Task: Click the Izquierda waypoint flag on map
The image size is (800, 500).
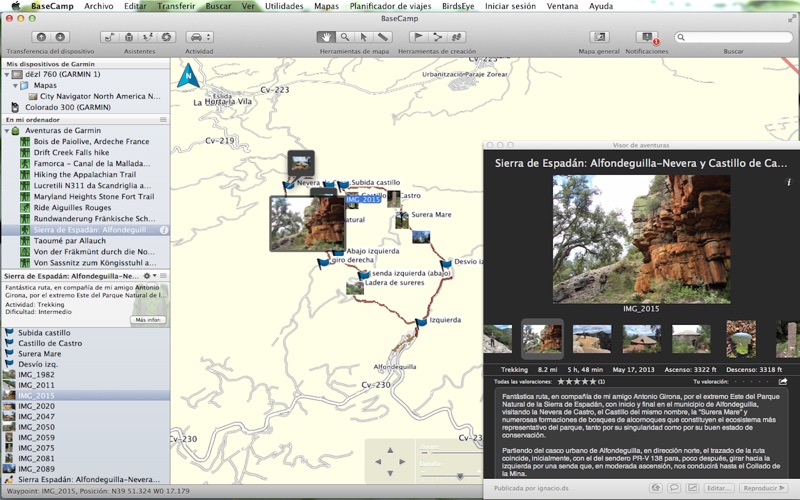Action: (421, 322)
